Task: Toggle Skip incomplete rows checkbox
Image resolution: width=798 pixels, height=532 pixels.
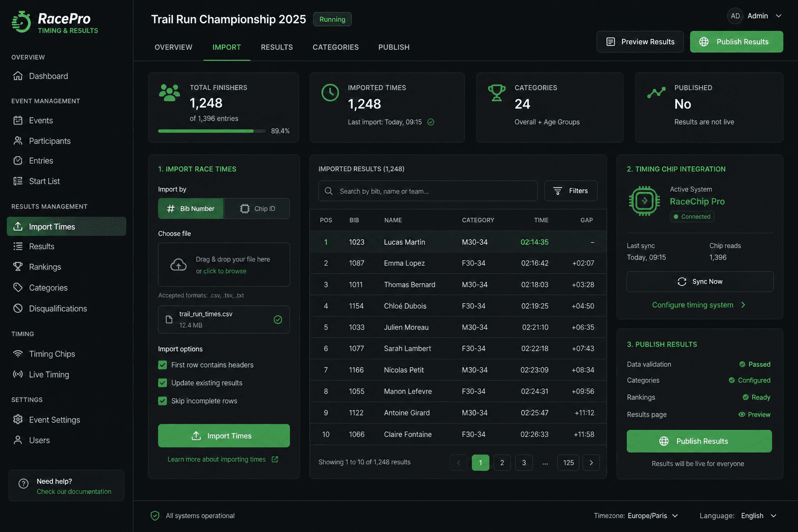Action: pyautogui.click(x=163, y=401)
